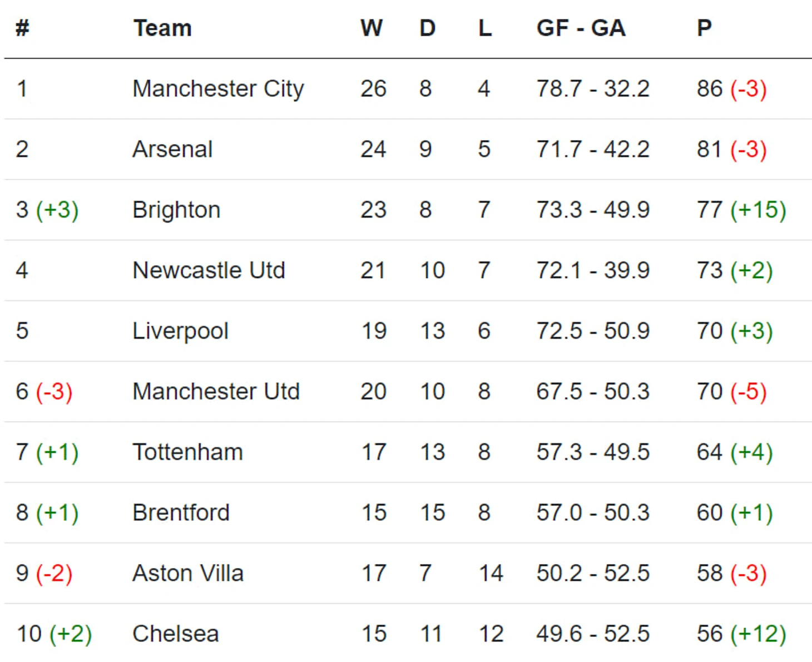This screenshot has height=662, width=812.
Task: Open the Chelsea team entry
Action: click(176, 634)
